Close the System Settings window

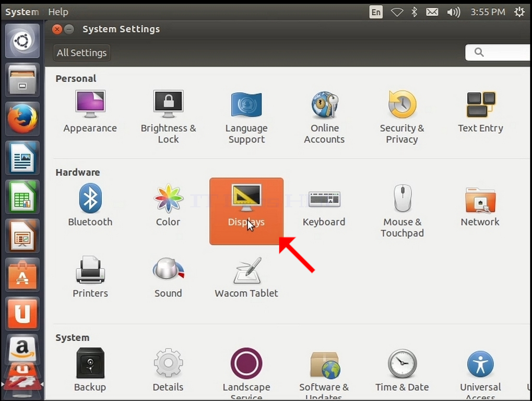pyautogui.click(x=57, y=30)
